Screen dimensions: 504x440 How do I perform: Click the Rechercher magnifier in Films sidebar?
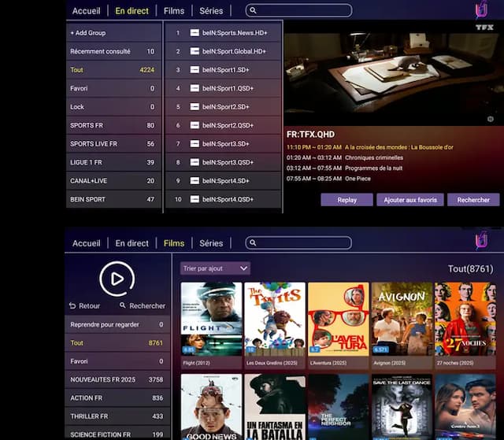pos(123,306)
